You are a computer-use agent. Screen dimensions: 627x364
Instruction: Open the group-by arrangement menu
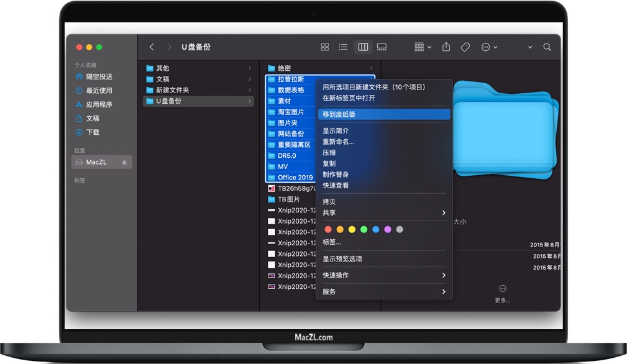point(423,47)
